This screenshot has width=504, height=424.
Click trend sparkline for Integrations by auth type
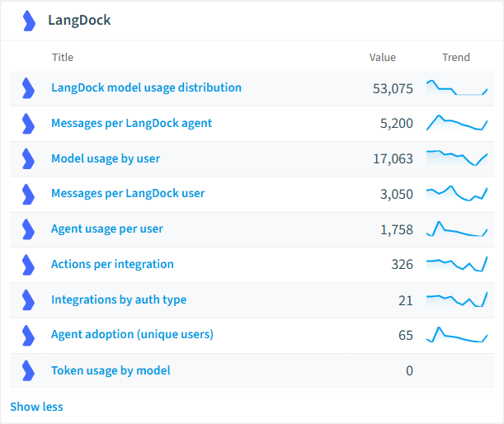[x=457, y=299]
